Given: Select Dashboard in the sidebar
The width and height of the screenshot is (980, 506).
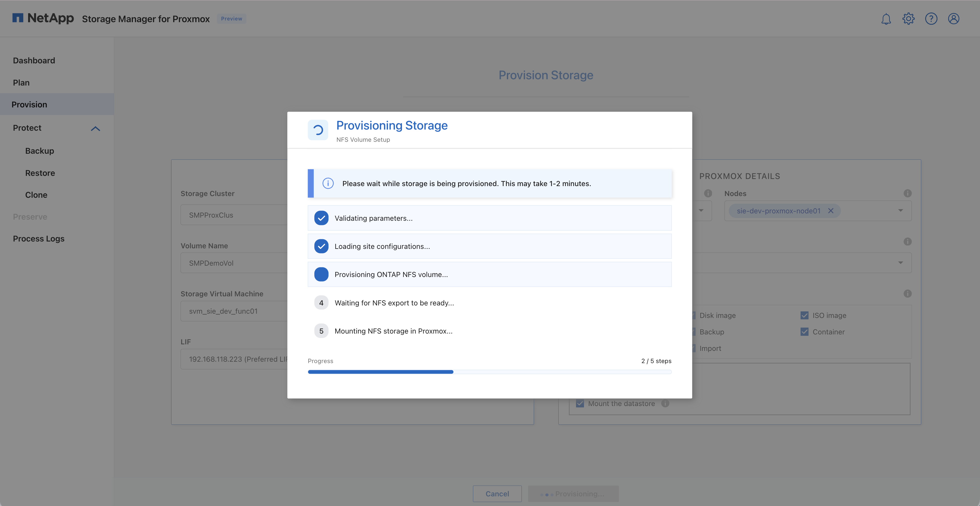Looking at the screenshot, I should tap(33, 60).
